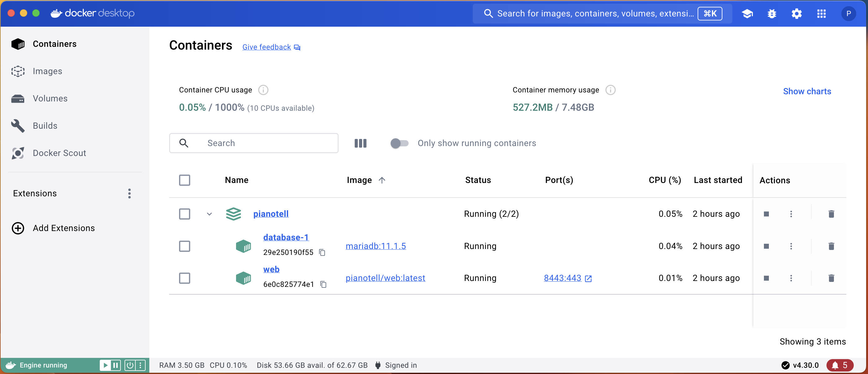
Task: Open the pianotell stack's more actions menu
Action: 791,214
